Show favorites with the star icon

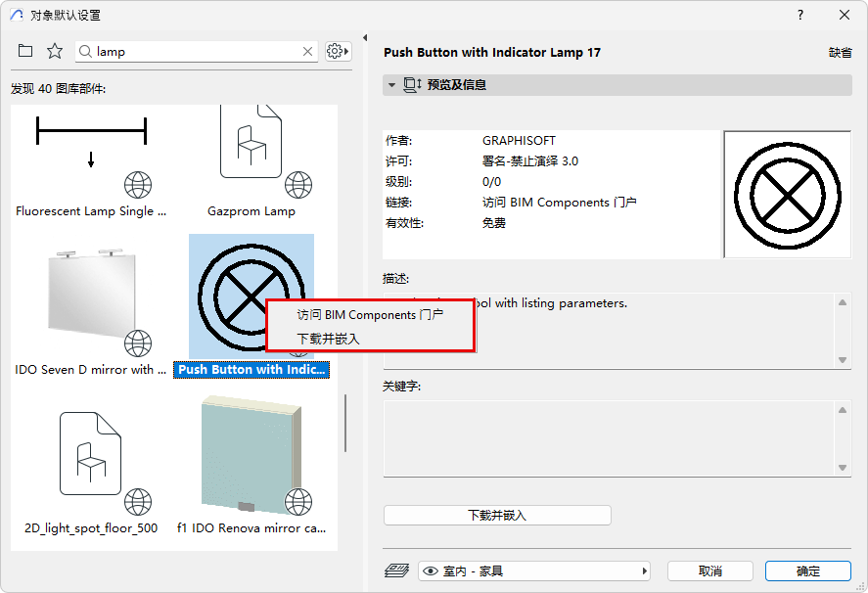coord(55,51)
